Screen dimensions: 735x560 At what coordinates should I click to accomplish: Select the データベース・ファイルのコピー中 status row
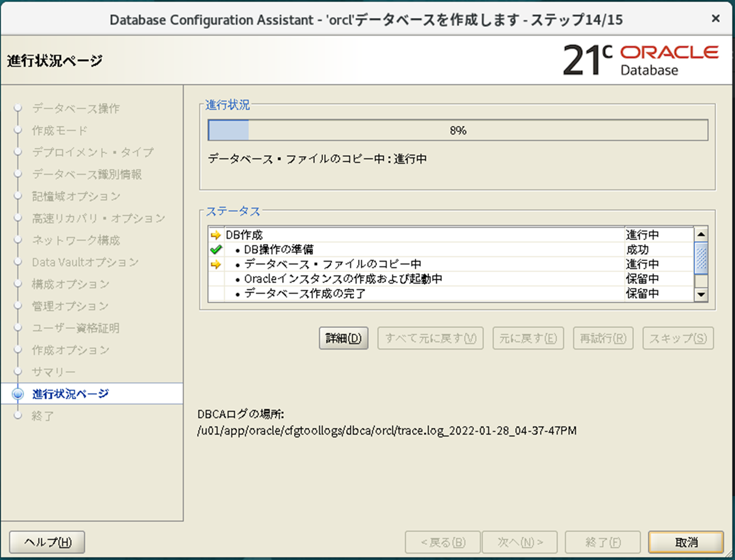451,264
